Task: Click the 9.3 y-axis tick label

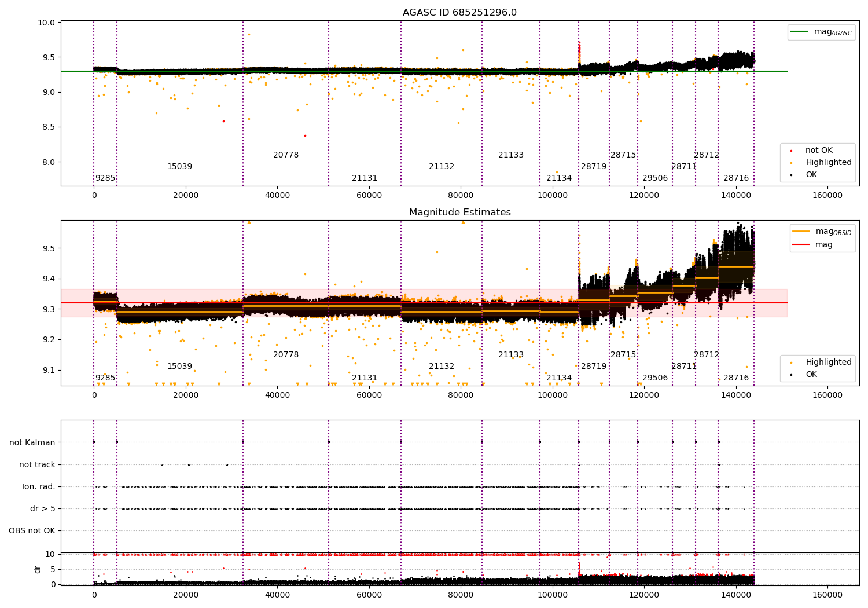Action: (49, 309)
